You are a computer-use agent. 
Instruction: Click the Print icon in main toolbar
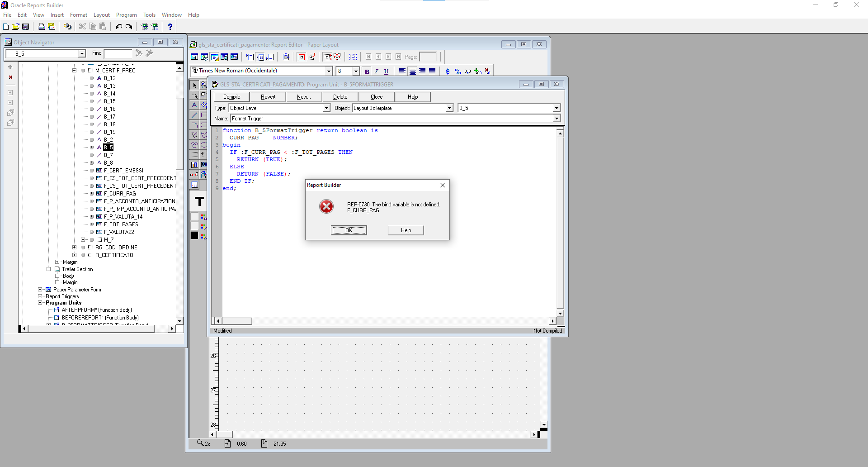click(41, 27)
